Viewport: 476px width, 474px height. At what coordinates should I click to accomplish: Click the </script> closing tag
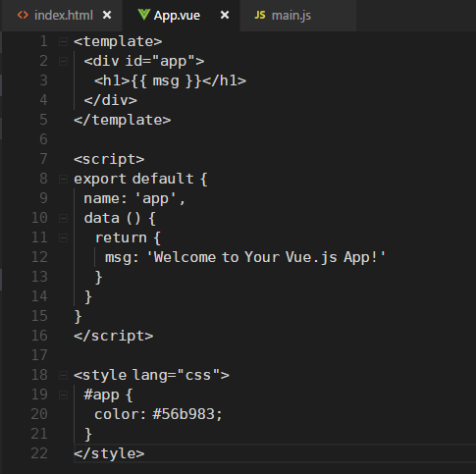[114, 336]
